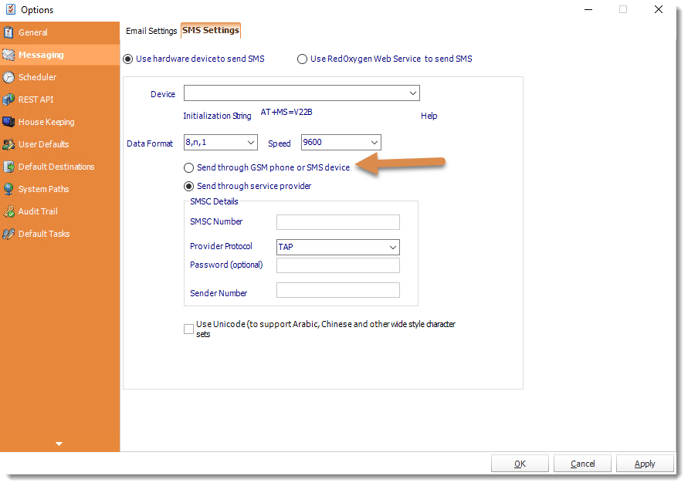Viewport: 688px width, 486px height.
Task: Click the Messaging envelope icon
Action: point(8,55)
